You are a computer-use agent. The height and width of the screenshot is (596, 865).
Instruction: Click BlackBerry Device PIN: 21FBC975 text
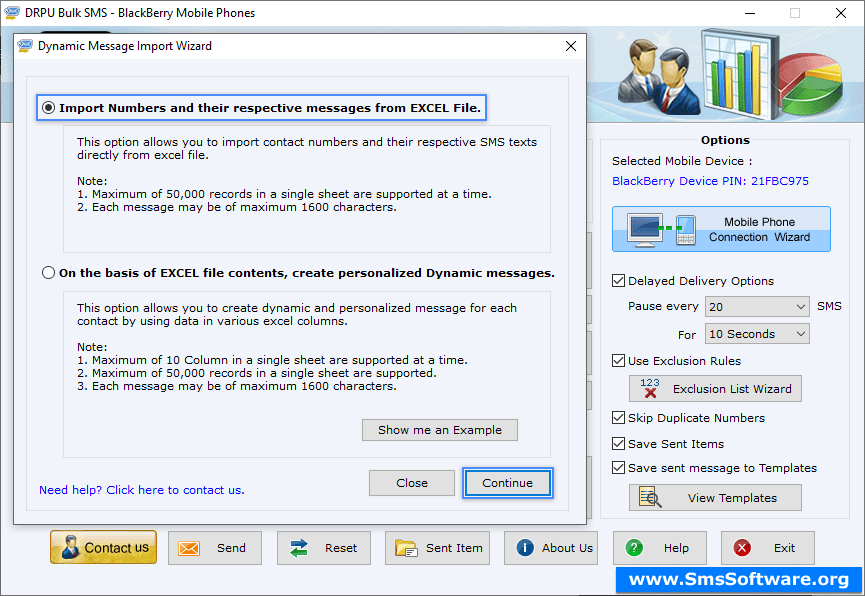(x=711, y=181)
